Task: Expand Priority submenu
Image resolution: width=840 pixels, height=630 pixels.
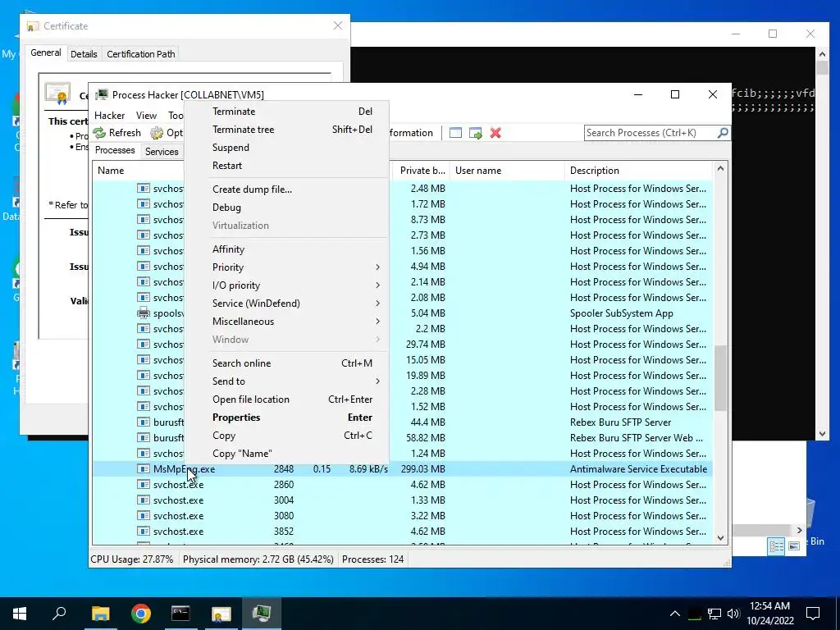Action: coord(296,267)
